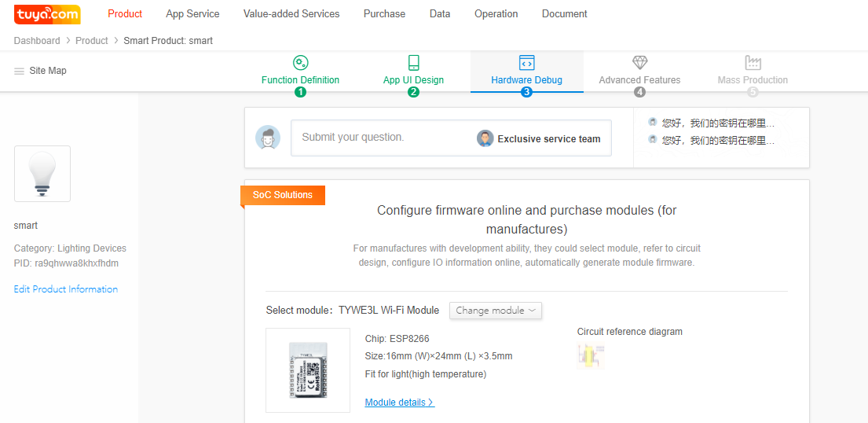868x423 pixels.
Task: Click the Function Definition gear icon
Action: pos(301,63)
